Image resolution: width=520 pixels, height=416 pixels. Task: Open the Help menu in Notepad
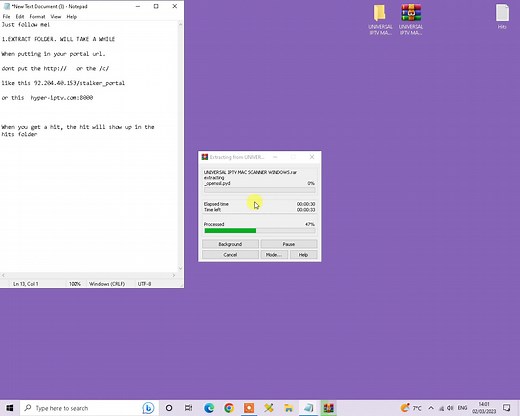coord(71,16)
